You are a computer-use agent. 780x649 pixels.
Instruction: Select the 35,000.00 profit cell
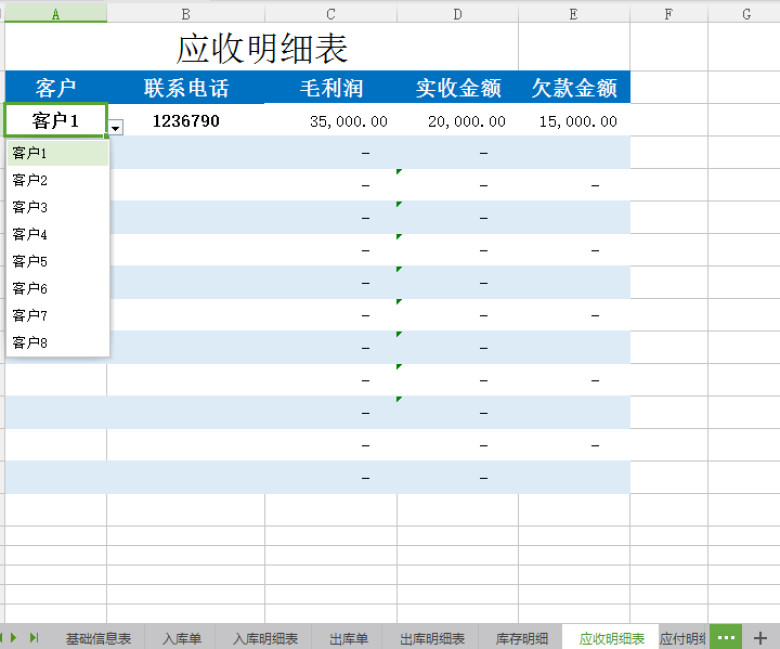pos(331,120)
